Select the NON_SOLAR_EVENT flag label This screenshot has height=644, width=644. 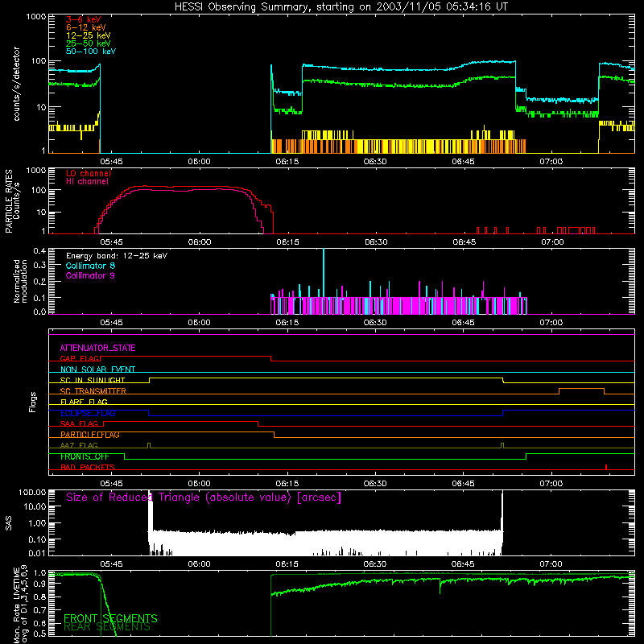click(97, 369)
